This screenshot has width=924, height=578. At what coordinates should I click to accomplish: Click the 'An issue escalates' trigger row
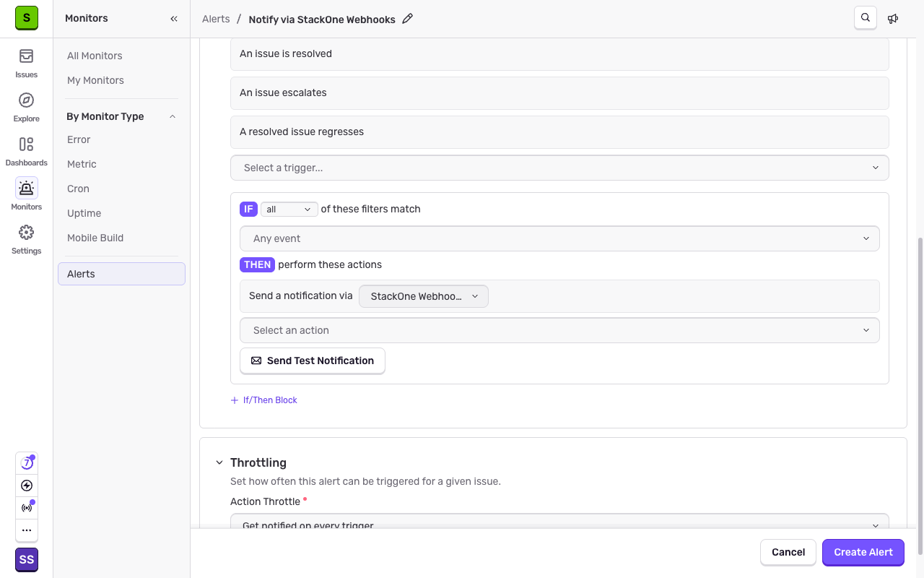click(x=559, y=92)
